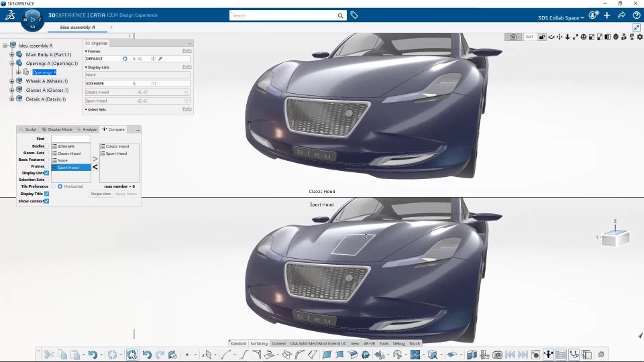Image resolution: width=644 pixels, height=362 pixels.
Task: Click the stethoscope diagnosis icon
Action: click(574, 354)
